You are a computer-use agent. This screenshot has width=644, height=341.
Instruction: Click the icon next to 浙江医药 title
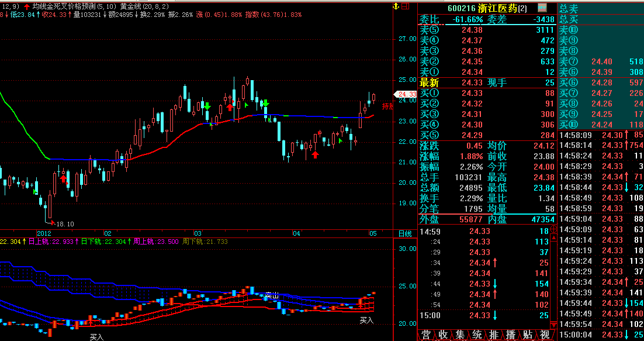pos(542,8)
